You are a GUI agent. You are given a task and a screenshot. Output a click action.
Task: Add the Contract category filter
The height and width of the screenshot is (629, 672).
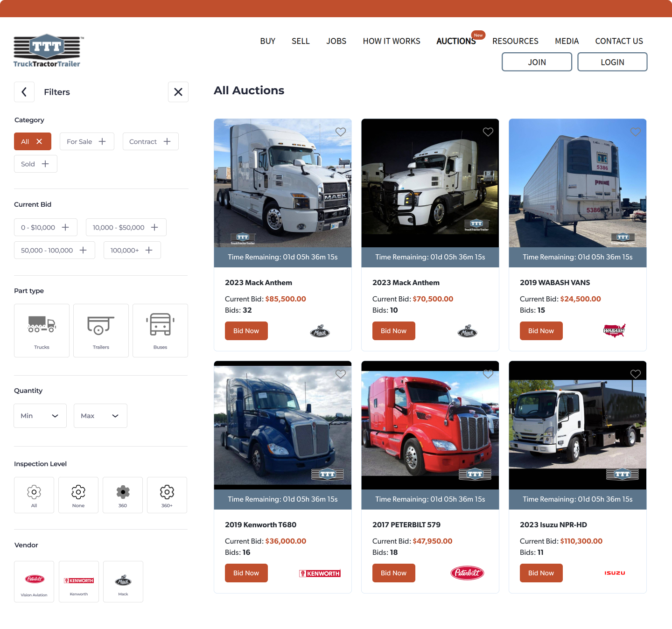[x=150, y=141]
